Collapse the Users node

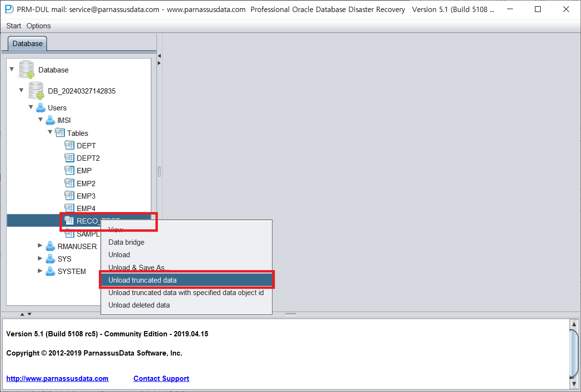[31, 107]
